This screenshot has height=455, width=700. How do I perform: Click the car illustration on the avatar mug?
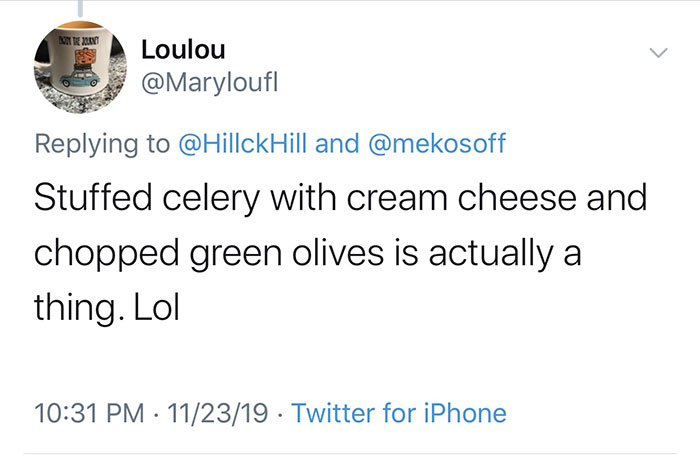[x=76, y=85]
